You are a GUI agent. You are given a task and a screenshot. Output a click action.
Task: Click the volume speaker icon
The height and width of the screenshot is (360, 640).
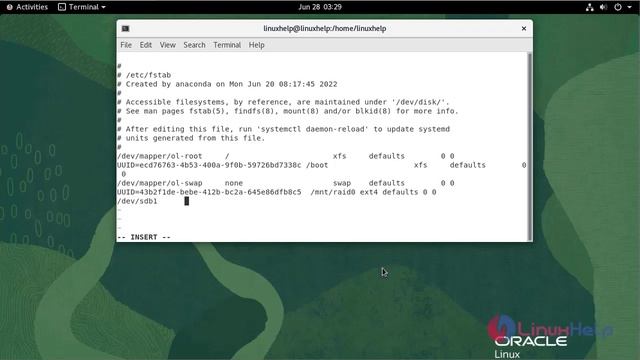(x=603, y=7)
